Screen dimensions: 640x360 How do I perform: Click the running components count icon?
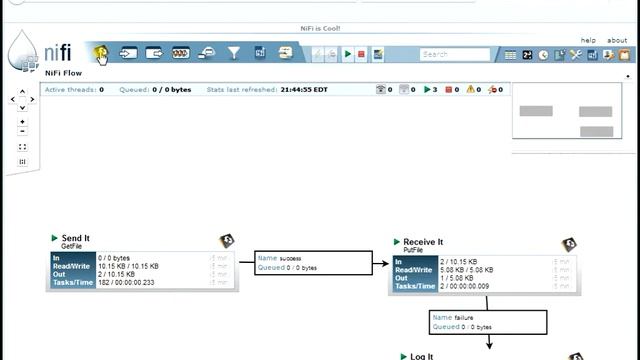tap(427, 89)
